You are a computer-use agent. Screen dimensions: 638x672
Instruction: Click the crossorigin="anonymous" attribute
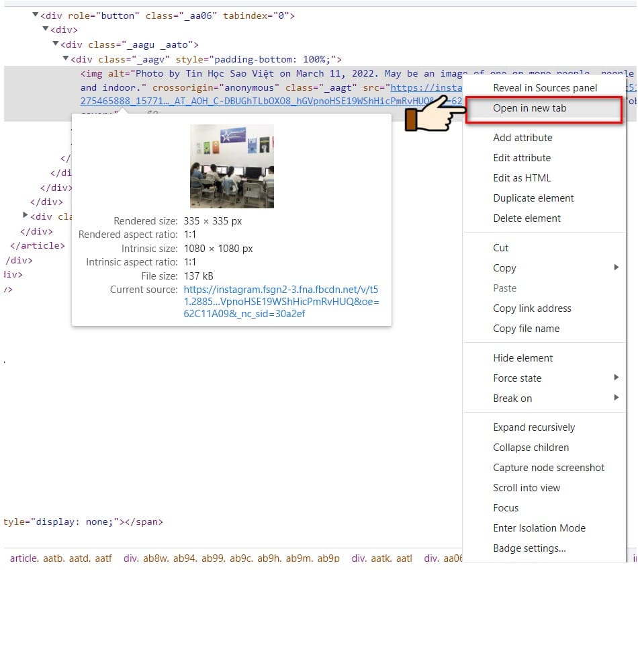[x=216, y=88]
